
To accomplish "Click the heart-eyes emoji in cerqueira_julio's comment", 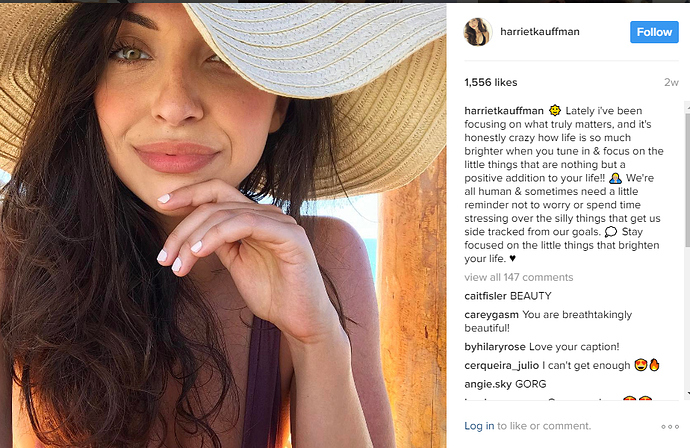I will click(640, 365).
